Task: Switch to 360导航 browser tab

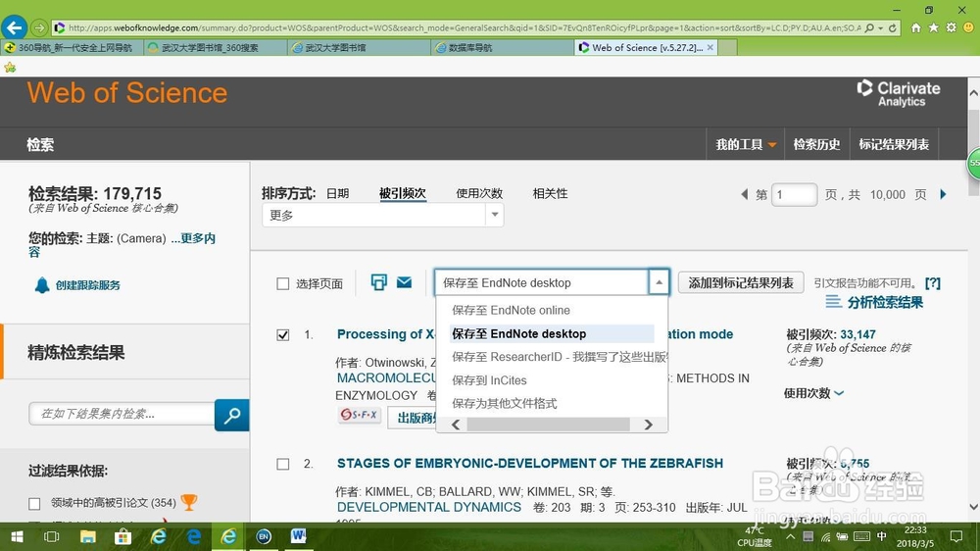Action: click(73, 47)
